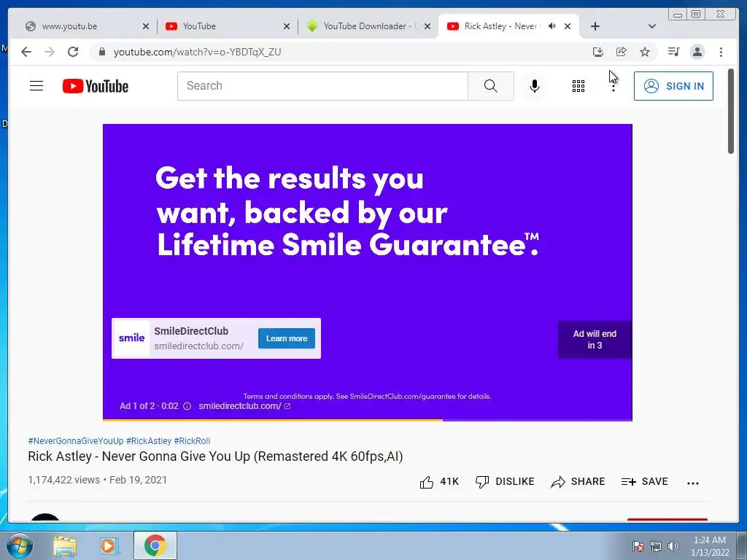Go back using browser back arrow
This screenshot has height=560, width=747.
click(x=26, y=52)
